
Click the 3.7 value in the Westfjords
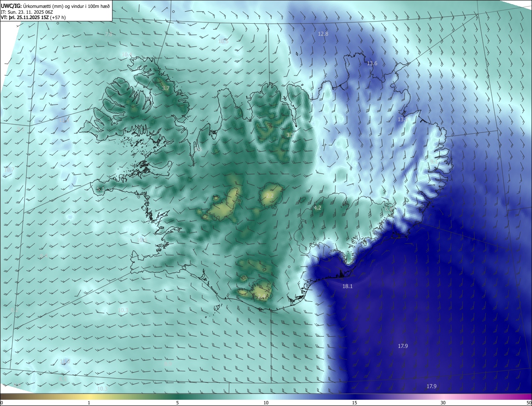click(166, 88)
